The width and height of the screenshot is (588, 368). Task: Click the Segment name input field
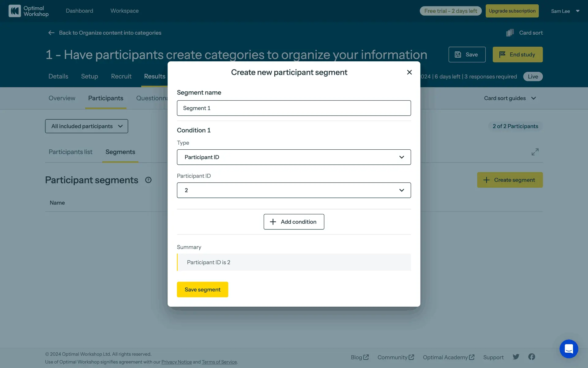point(294,108)
